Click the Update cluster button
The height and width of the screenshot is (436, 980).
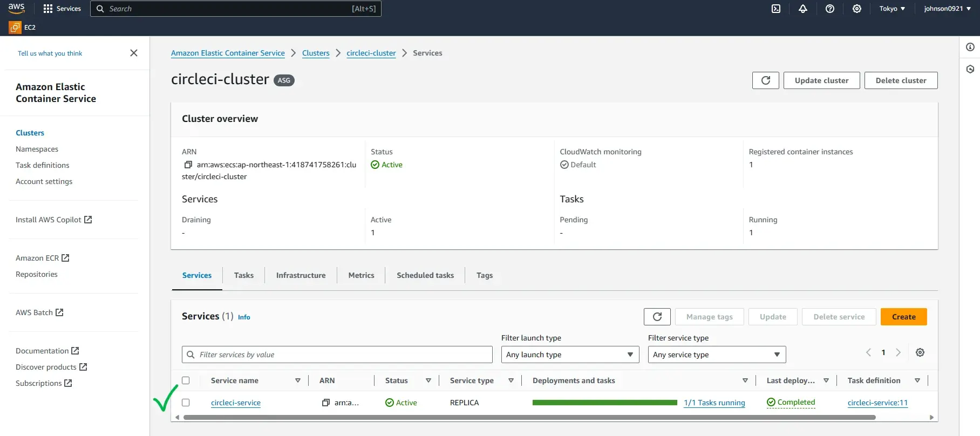[x=821, y=80]
